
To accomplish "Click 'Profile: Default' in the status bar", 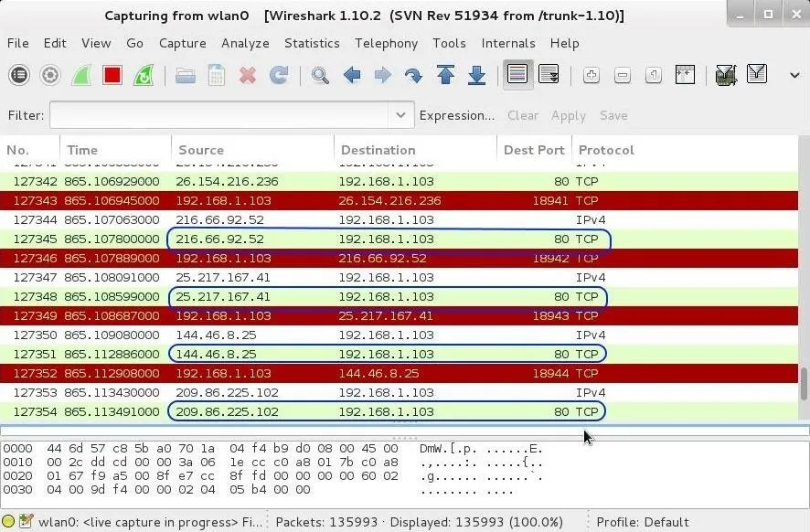I will click(643, 522).
